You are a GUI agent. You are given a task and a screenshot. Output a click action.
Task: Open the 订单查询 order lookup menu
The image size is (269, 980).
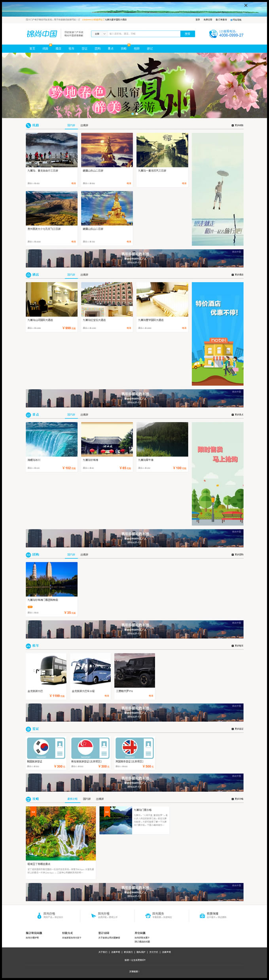click(x=222, y=20)
